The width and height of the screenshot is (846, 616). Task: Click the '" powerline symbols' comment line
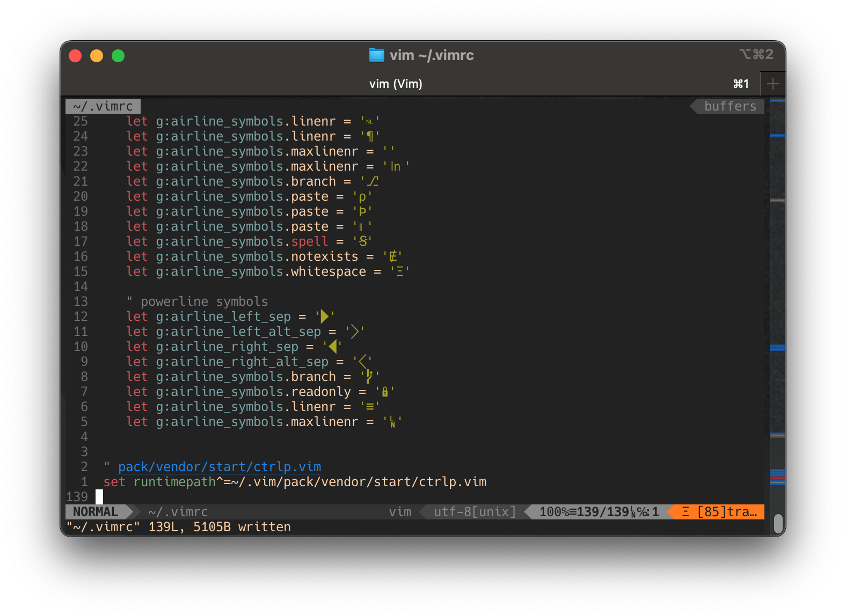click(x=197, y=302)
